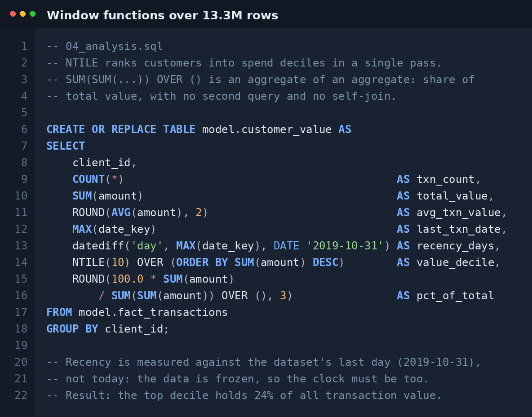Image resolution: width=532 pixels, height=417 pixels.
Task: Click the date string '2019-10-31' on line 13
Action: pyautogui.click(x=345, y=246)
